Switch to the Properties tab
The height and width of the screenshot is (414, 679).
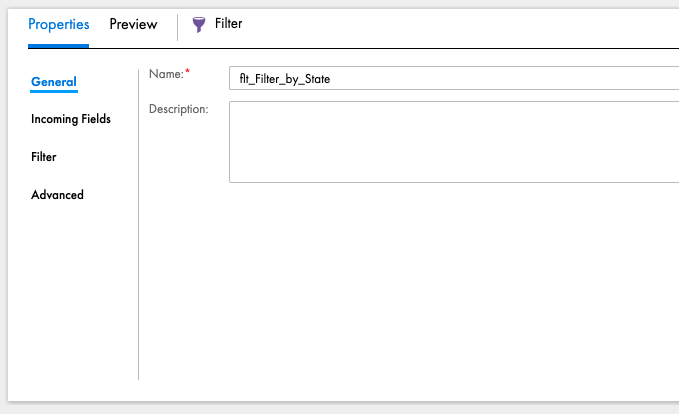click(58, 24)
